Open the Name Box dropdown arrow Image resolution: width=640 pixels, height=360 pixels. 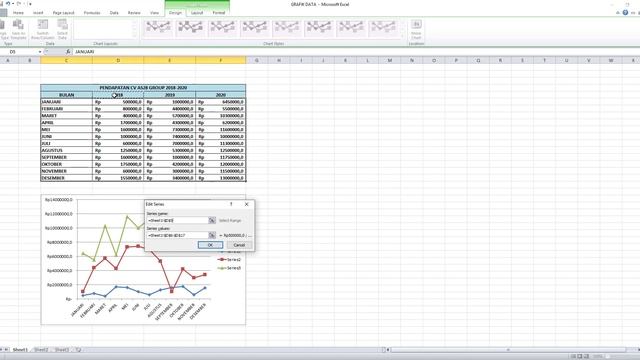40,52
